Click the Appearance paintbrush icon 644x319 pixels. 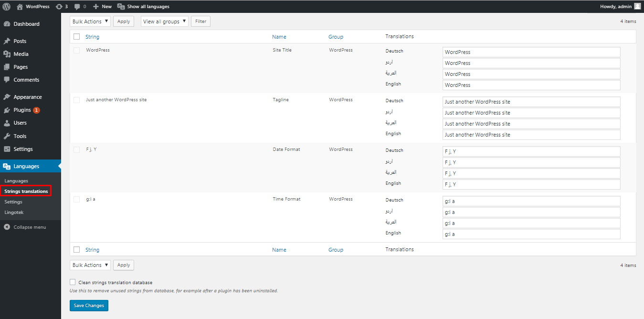(x=7, y=97)
